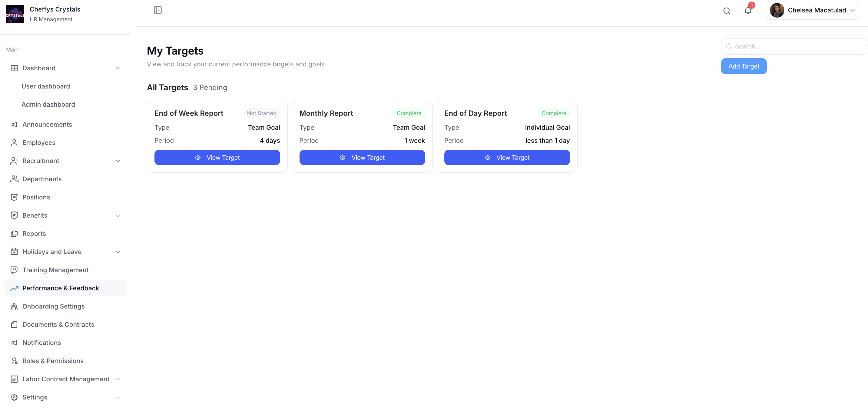Click the header search magnifier icon
868x411 pixels.
[727, 11]
